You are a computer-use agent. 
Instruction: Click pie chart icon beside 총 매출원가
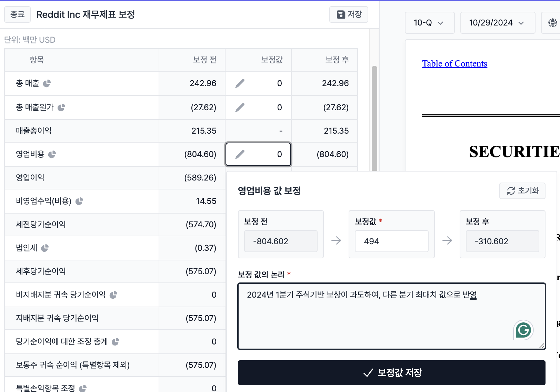pyautogui.click(x=61, y=107)
